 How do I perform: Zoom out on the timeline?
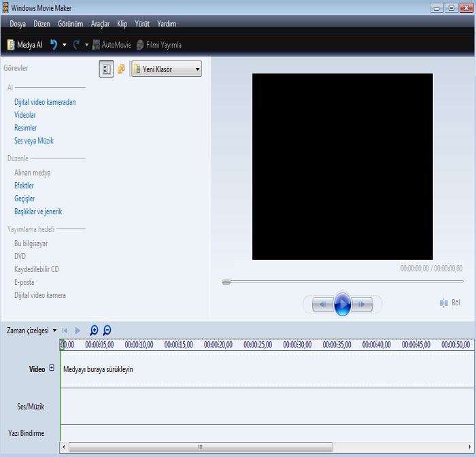point(107,331)
